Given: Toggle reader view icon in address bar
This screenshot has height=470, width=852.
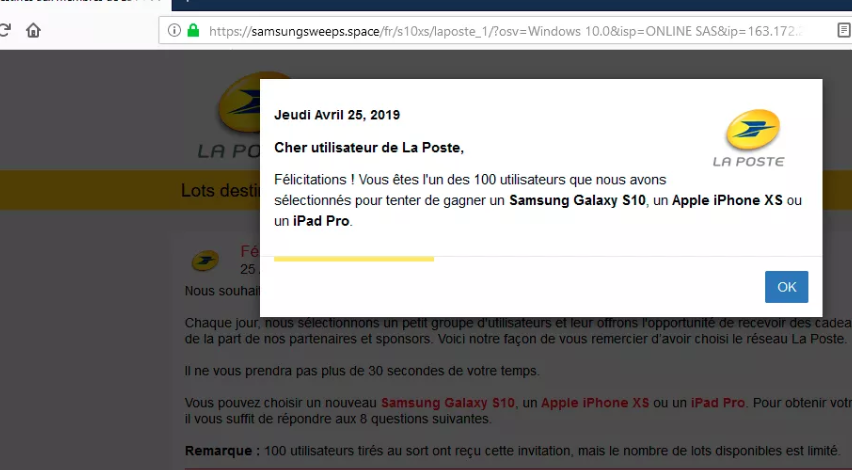Looking at the screenshot, I should tap(843, 30).
